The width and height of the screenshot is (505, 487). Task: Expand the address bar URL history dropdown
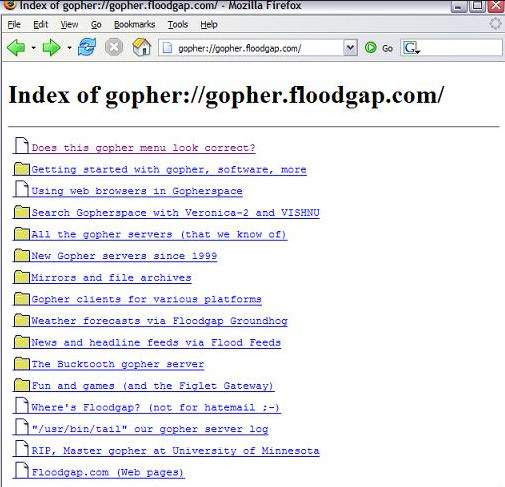coord(350,48)
